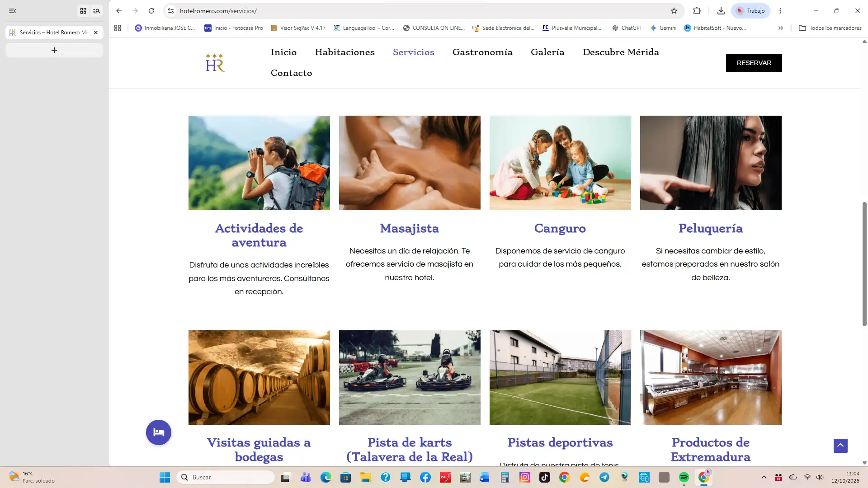868x488 pixels.
Task: Open the tab search icon
Action: pyautogui.click(x=97, y=11)
